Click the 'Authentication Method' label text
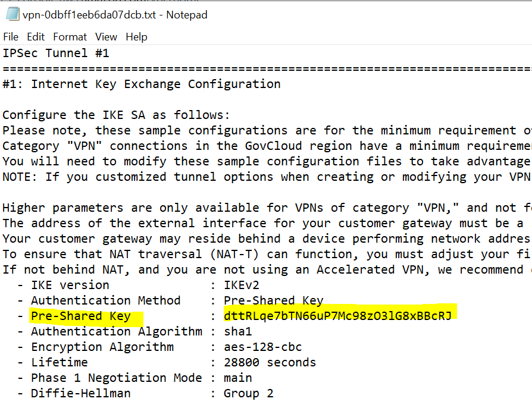 [105, 300]
